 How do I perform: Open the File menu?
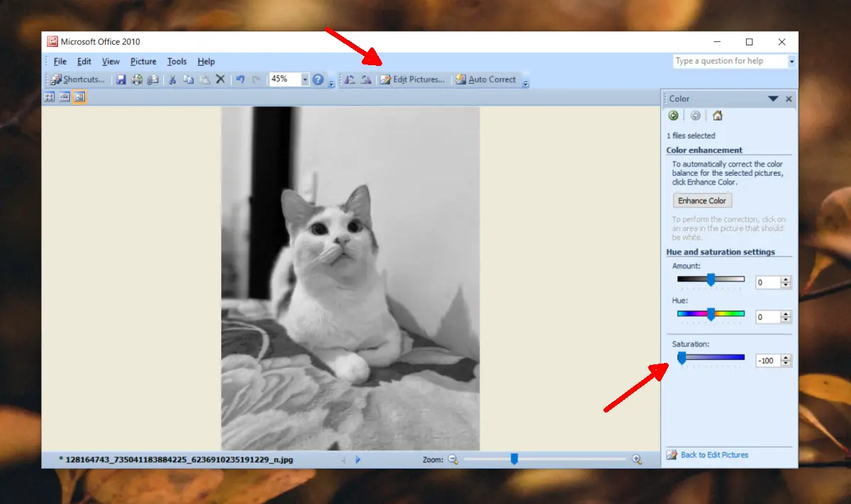pos(60,62)
